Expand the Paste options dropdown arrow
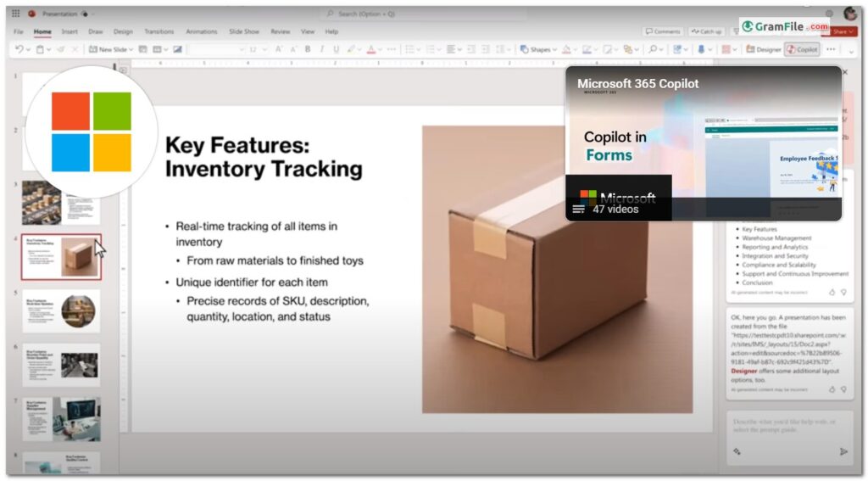 tap(48, 50)
